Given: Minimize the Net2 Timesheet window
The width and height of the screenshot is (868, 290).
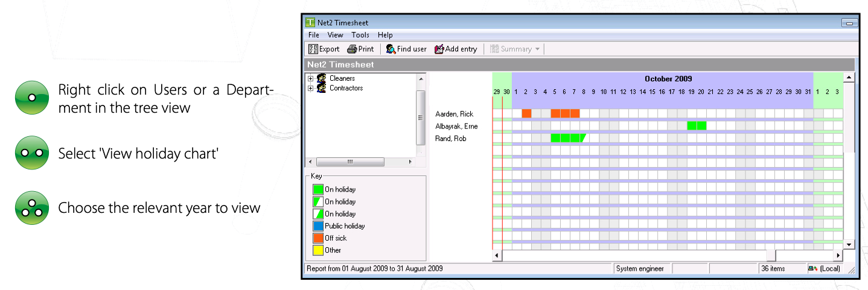Looking at the screenshot, I should (849, 23).
